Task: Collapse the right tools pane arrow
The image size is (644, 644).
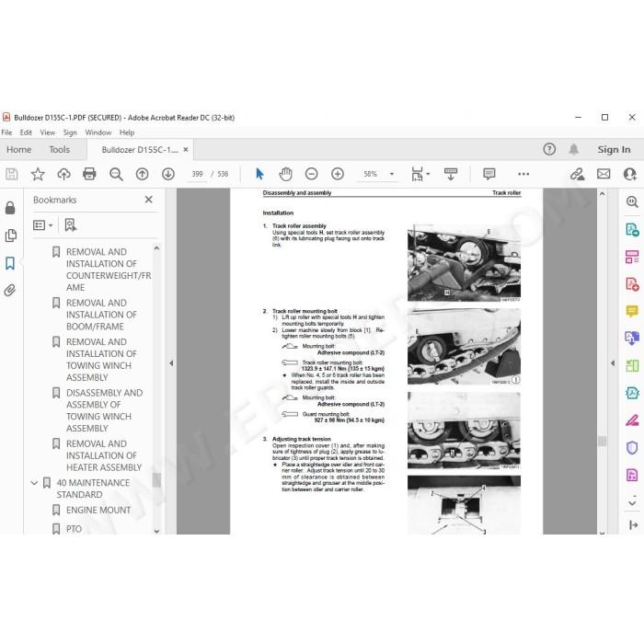Action: click(613, 363)
